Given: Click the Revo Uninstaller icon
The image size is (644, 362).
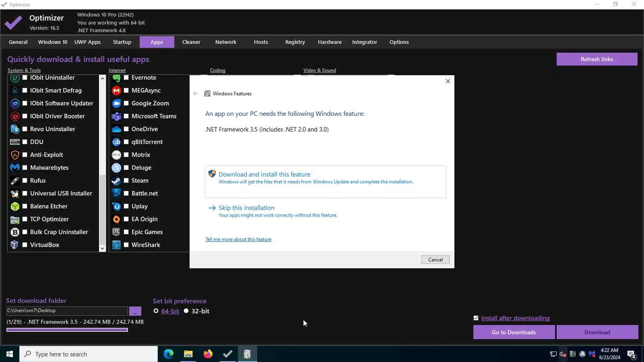Looking at the screenshot, I should click(x=15, y=129).
